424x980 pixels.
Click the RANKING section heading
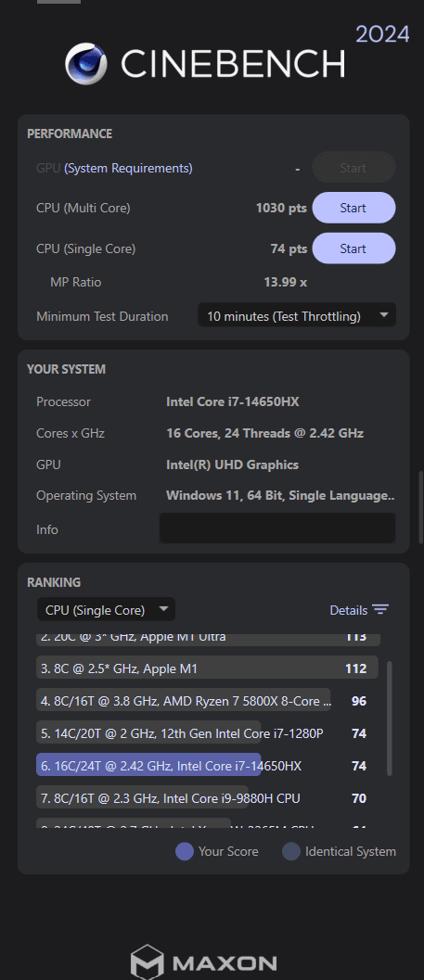54,582
